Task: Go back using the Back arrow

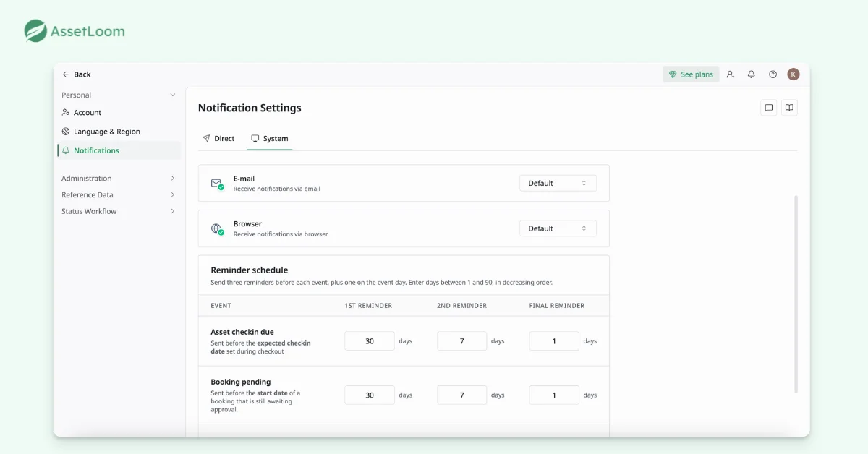Action: click(66, 74)
